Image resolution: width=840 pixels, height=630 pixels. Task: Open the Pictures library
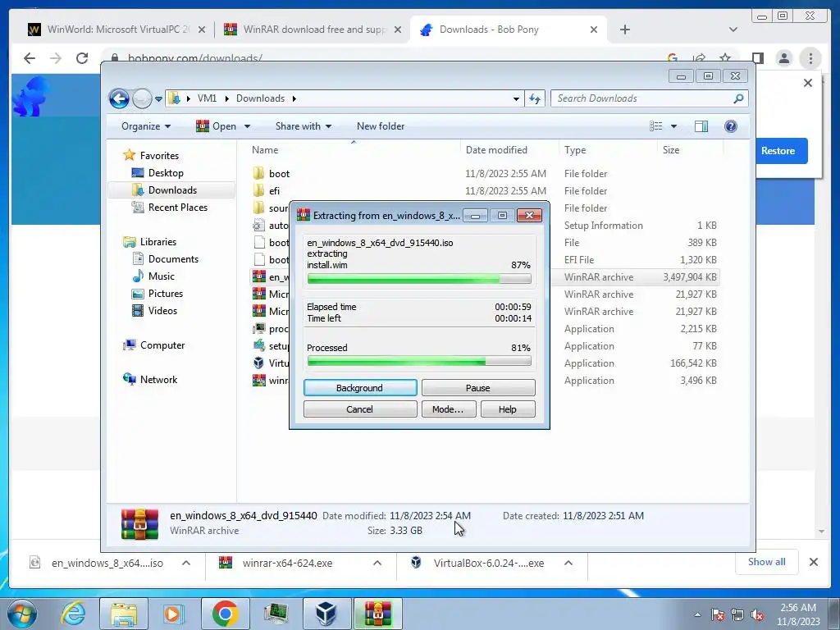166,294
